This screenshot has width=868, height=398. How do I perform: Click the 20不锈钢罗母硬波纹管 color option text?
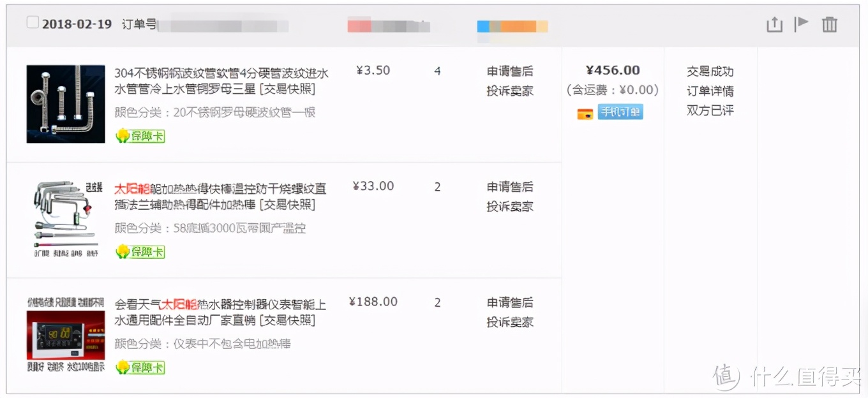[215, 112]
